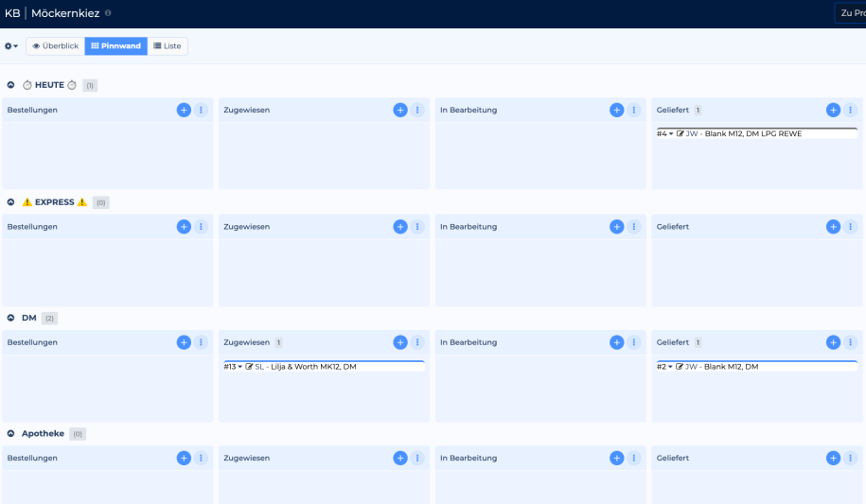Screen dimensions: 866x504
Task: Add card to EXPRESS Geliefert column
Action: click(834, 227)
